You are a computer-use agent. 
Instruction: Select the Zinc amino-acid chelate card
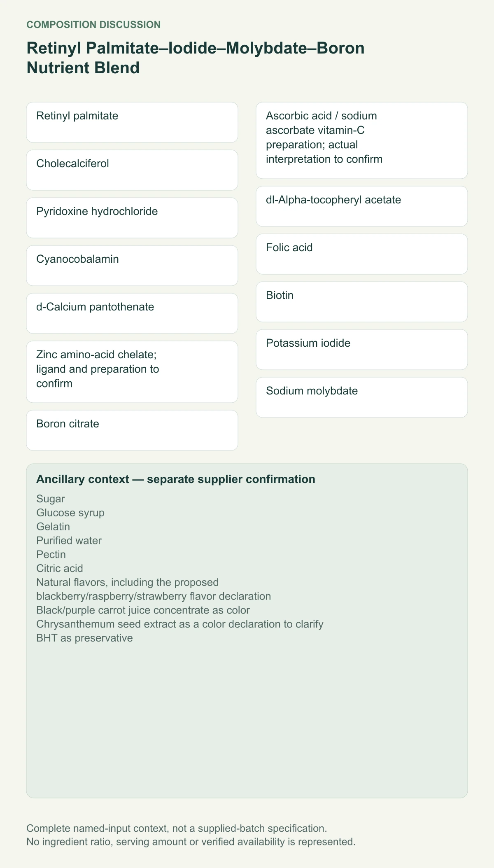click(132, 372)
